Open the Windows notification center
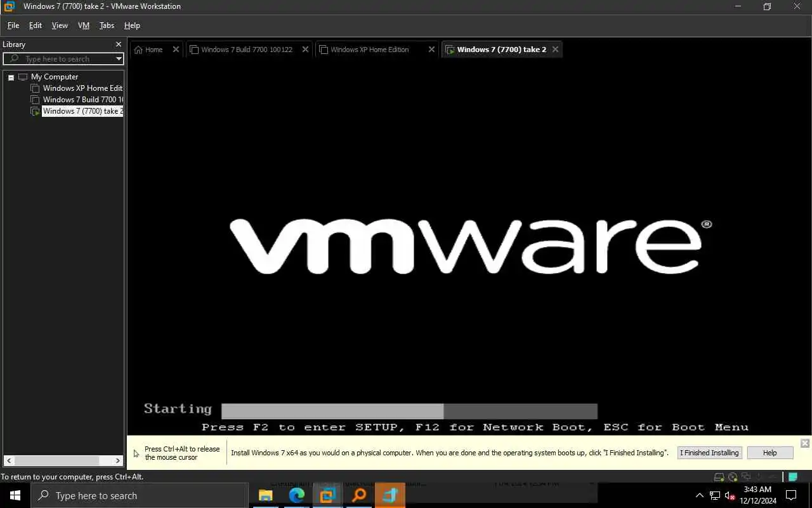 coord(791,495)
